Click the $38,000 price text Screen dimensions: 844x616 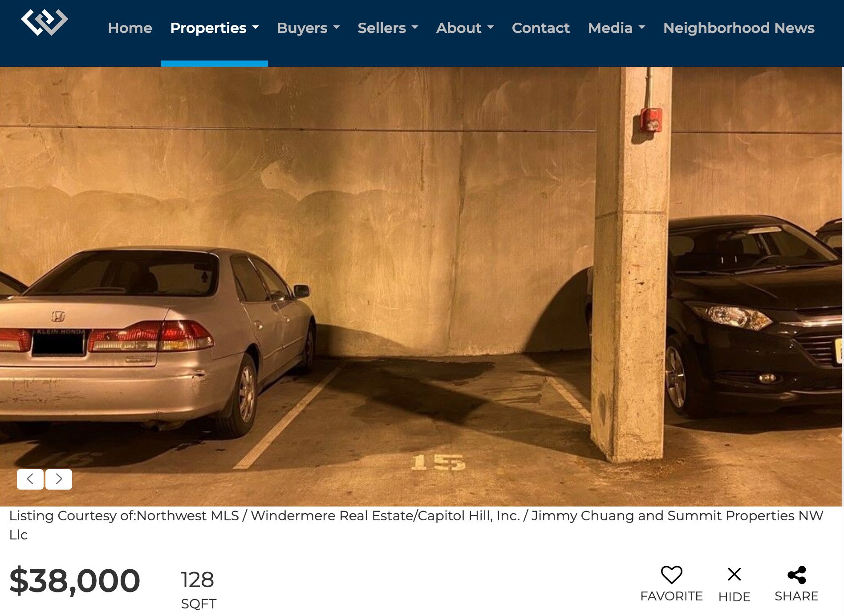(75, 580)
